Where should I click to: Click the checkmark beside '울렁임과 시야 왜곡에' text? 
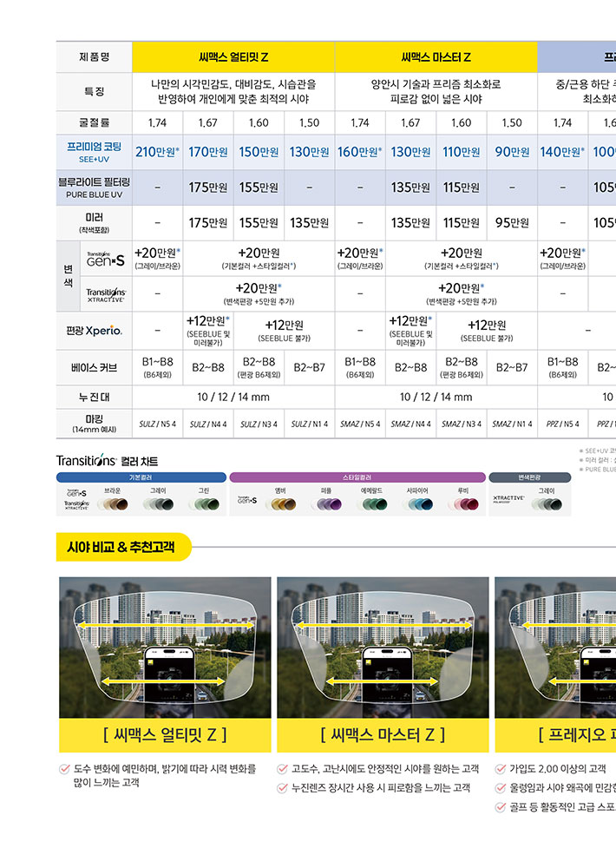[501, 788]
